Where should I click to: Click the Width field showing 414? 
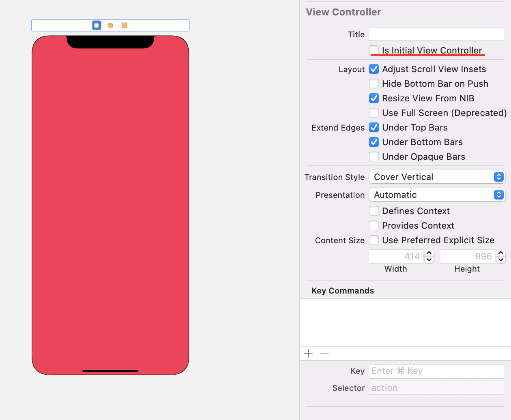pos(396,256)
